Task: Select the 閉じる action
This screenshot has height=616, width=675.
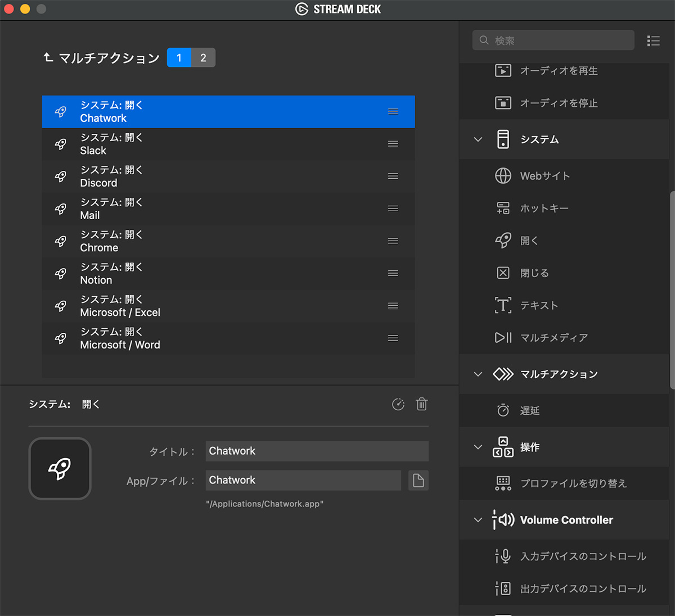Action: 564,273
